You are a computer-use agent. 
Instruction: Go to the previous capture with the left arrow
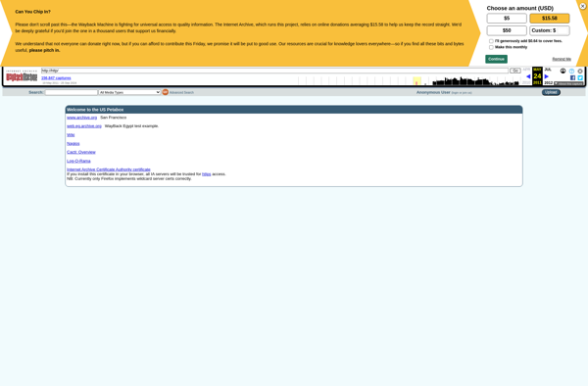pyautogui.click(x=528, y=76)
